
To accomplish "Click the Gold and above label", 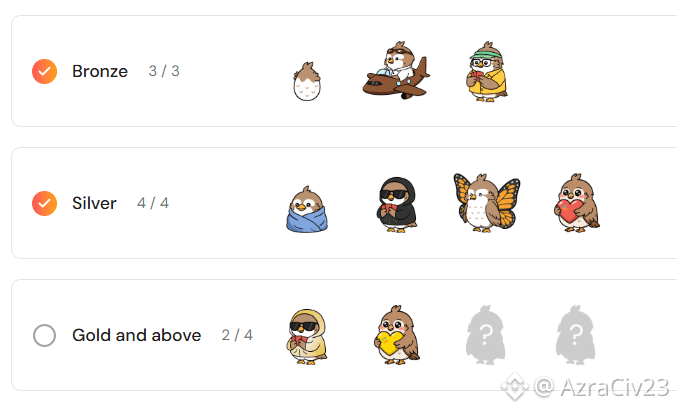I will click(x=136, y=335).
